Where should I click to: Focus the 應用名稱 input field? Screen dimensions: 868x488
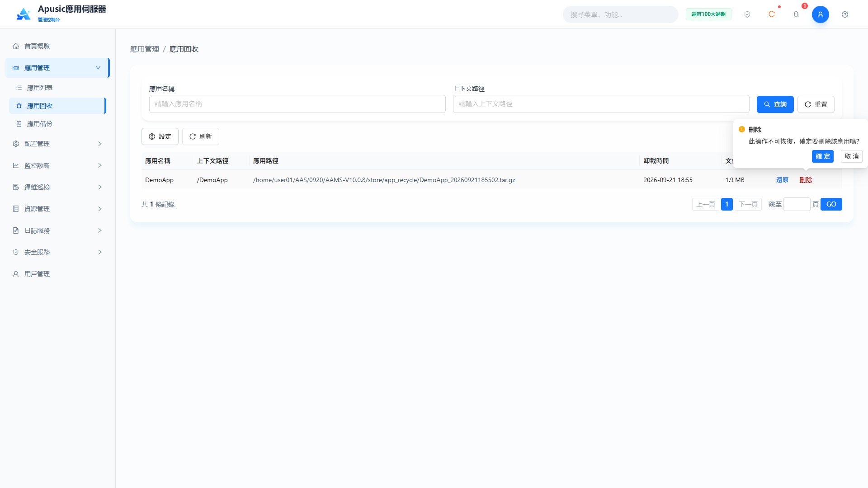point(297,104)
